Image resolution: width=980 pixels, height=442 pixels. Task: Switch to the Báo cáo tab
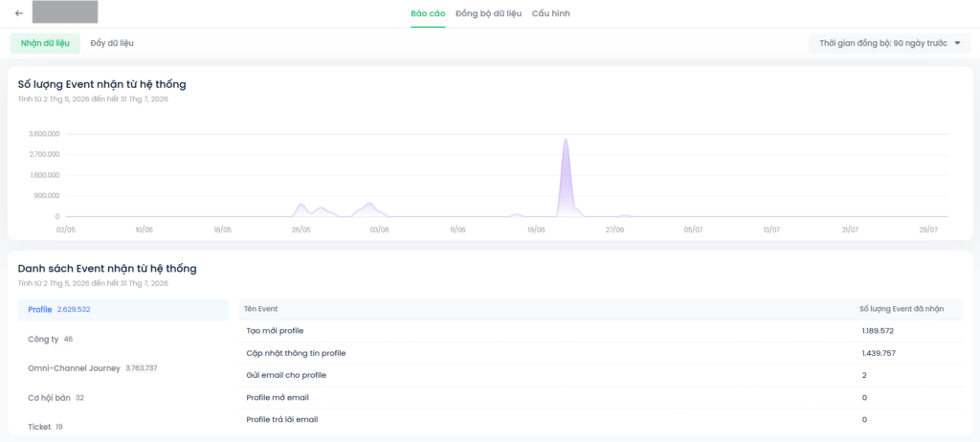coord(428,13)
